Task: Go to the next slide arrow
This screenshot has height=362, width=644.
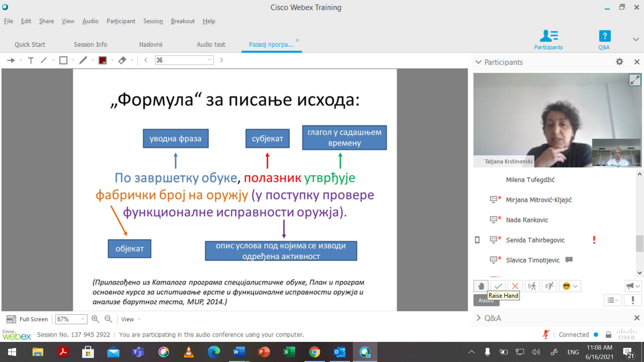Action: 221,60
